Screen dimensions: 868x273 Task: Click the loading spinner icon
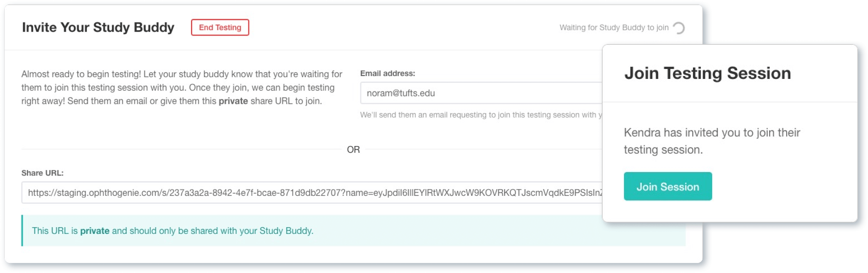tap(679, 28)
